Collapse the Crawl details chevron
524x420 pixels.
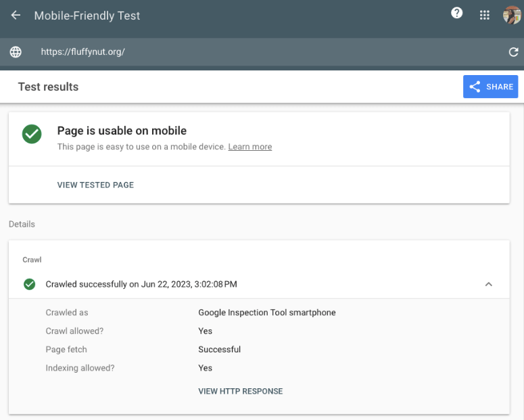[x=489, y=284]
